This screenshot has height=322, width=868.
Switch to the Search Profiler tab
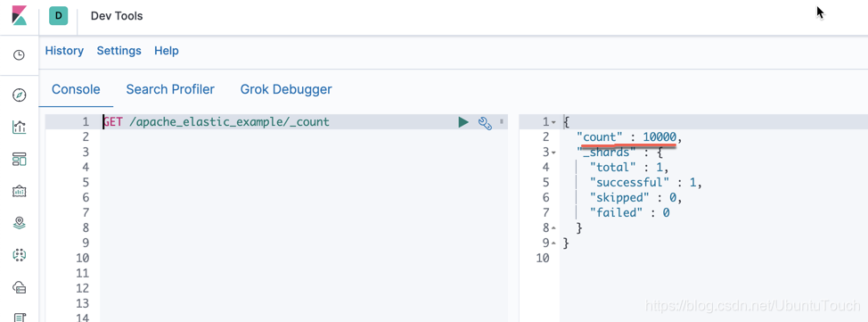[170, 89]
